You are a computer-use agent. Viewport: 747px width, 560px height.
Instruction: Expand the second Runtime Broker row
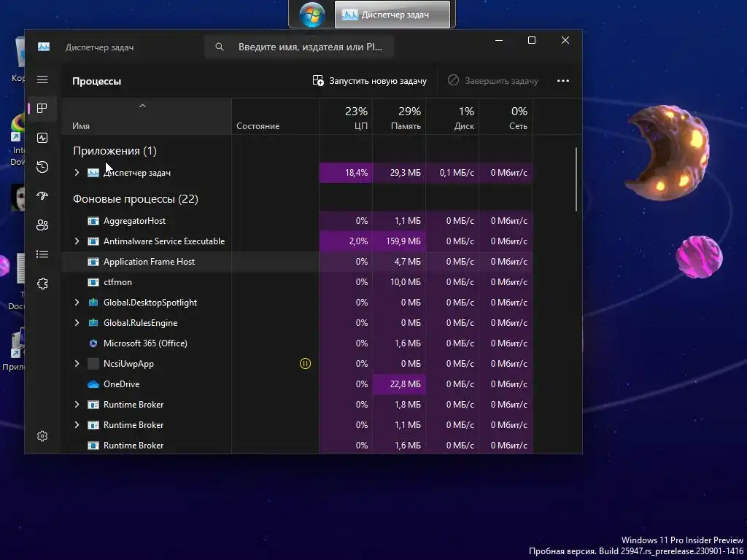77,425
